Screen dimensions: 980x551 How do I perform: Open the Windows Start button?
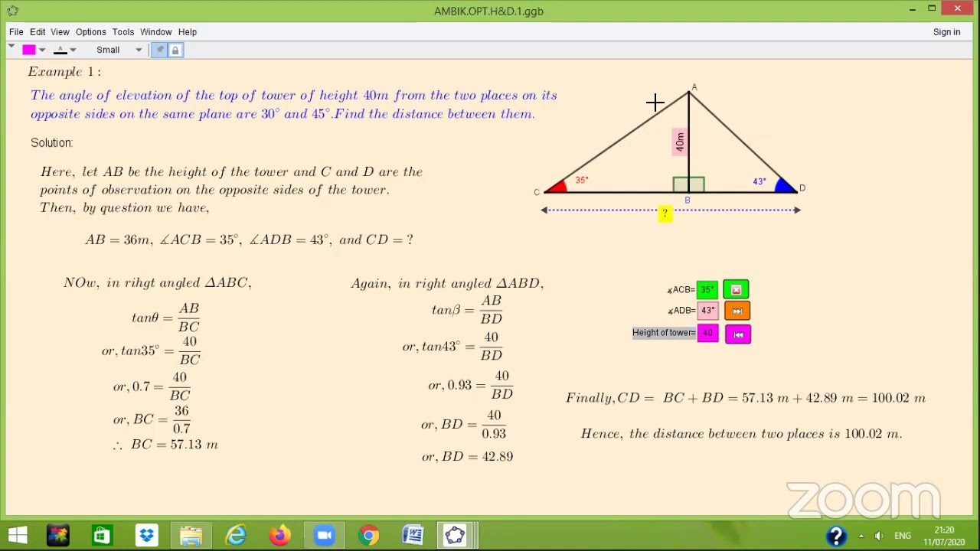(17, 535)
